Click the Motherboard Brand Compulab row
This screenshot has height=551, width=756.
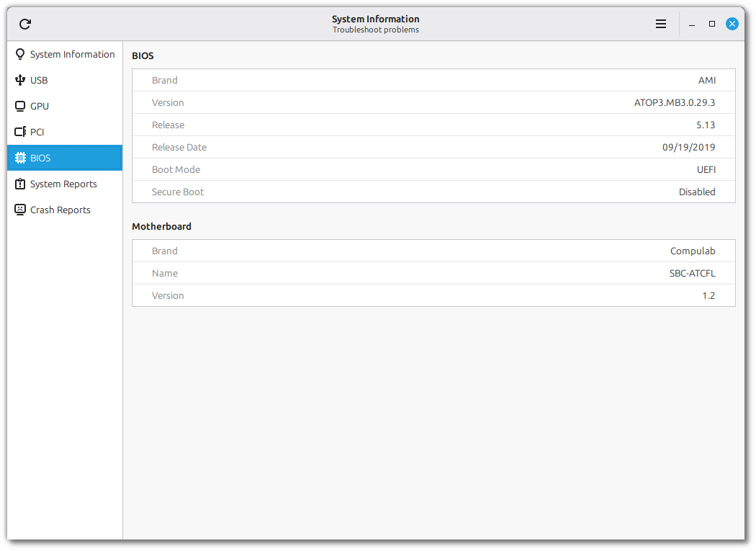433,251
